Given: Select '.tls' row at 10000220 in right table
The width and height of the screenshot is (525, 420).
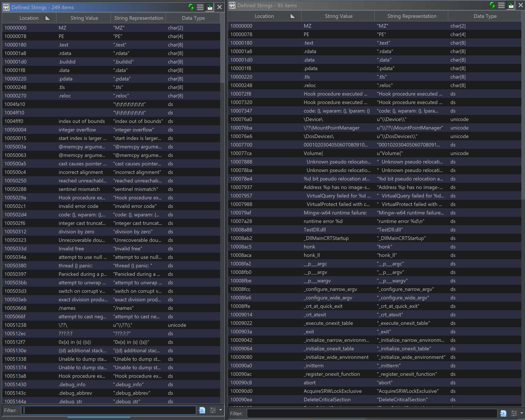Looking at the screenshot, I should [375, 77].
